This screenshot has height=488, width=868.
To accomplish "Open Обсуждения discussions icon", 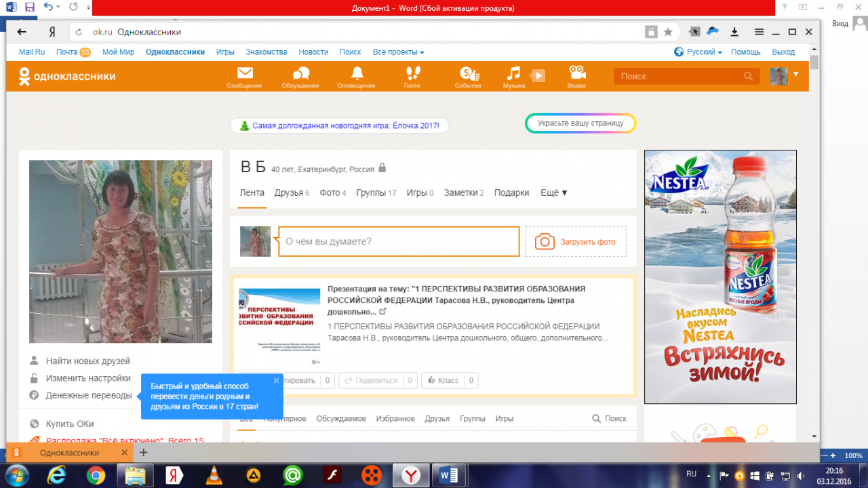I will click(x=300, y=73).
